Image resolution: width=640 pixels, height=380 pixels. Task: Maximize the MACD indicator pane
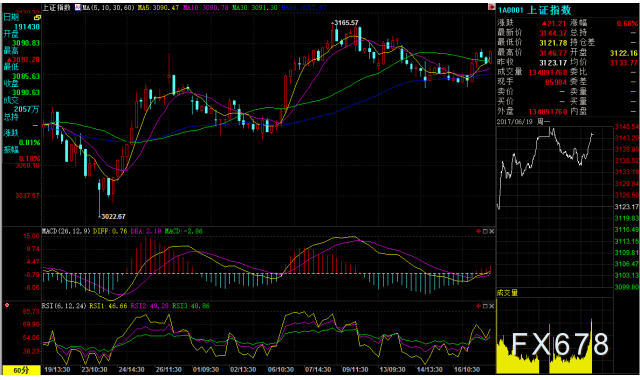pyautogui.click(x=485, y=231)
